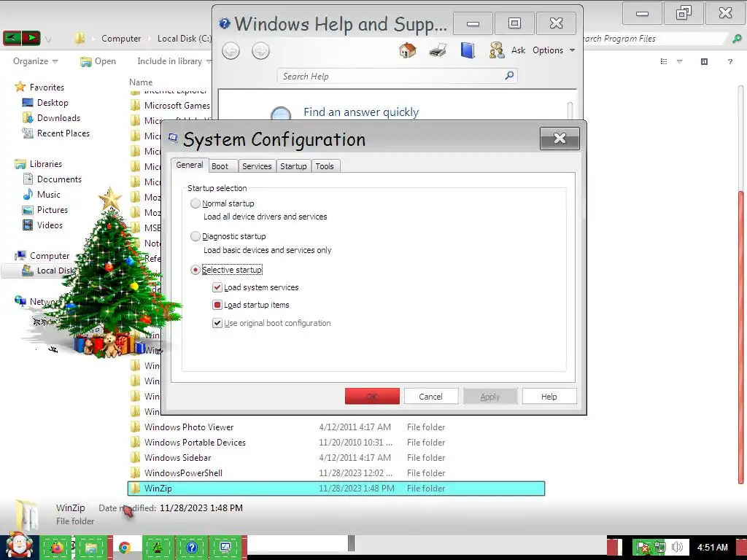Click Cancel in System Configuration
747x560 pixels.
click(x=430, y=396)
